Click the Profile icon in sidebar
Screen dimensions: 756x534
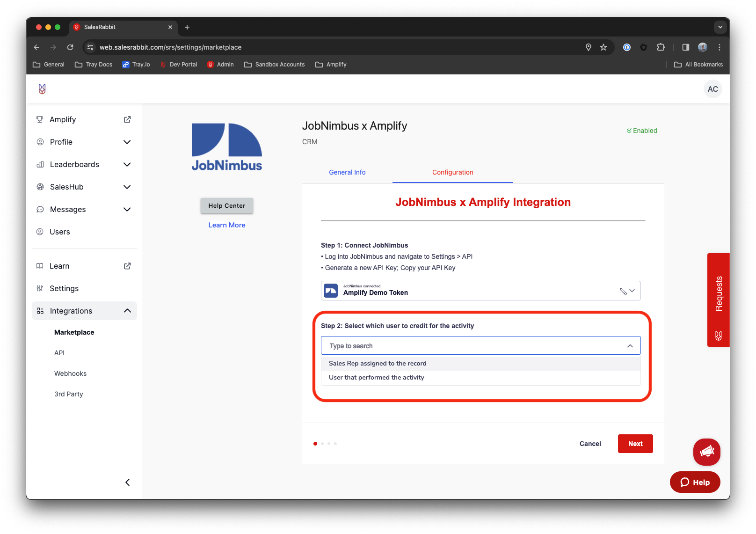(x=40, y=142)
